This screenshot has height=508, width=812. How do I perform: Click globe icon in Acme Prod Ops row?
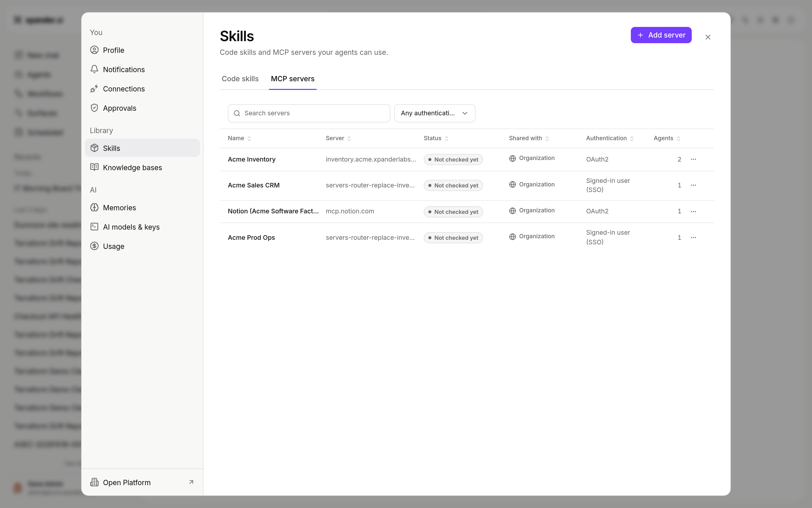click(x=512, y=236)
